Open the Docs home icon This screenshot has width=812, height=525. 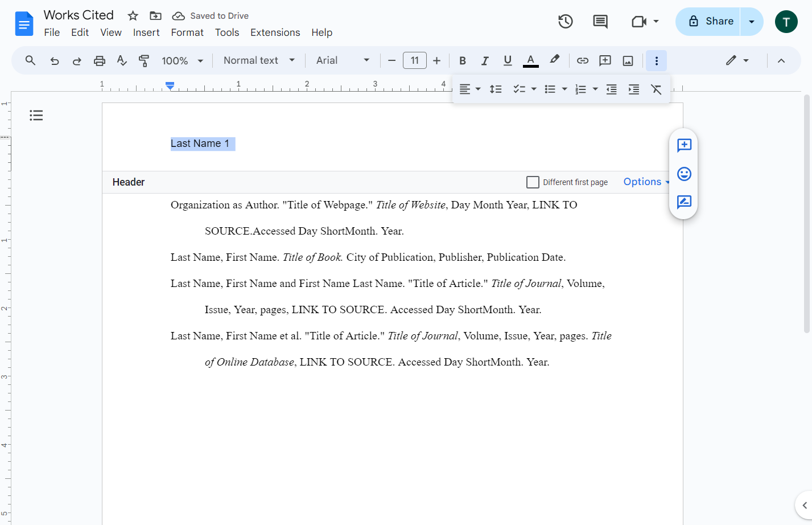[24, 23]
